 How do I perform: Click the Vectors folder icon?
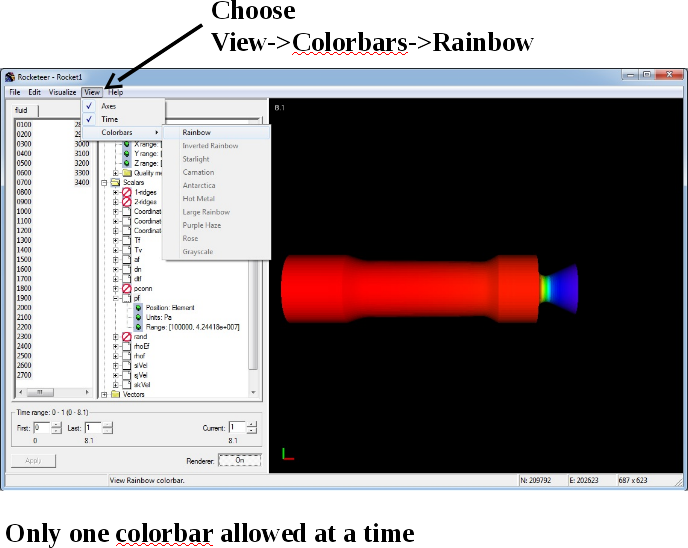click(x=115, y=394)
